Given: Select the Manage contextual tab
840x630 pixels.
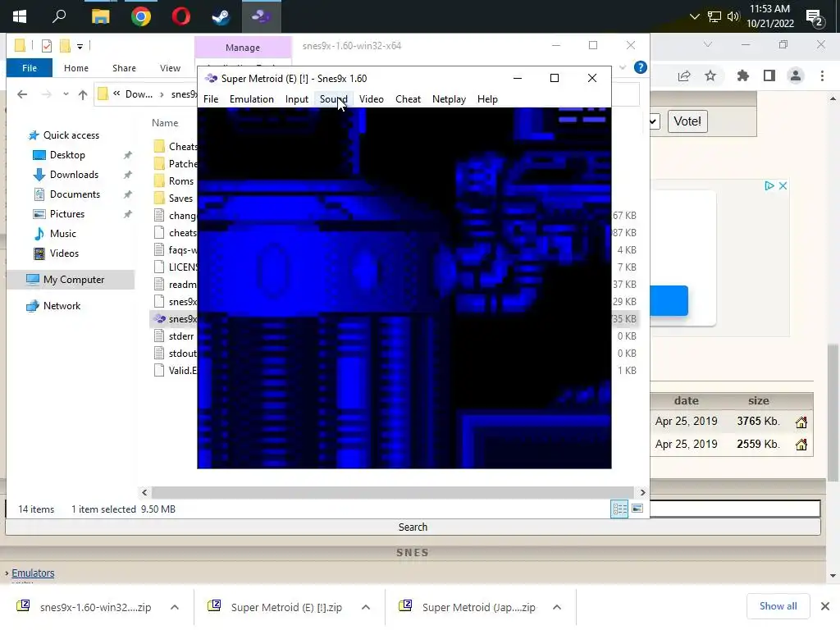Looking at the screenshot, I should click(x=243, y=48).
